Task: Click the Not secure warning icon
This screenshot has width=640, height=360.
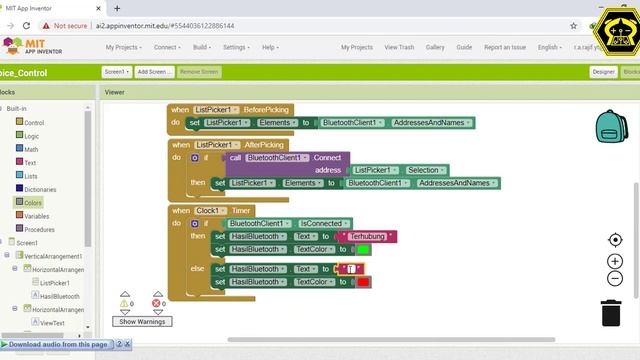Action: coord(46,26)
